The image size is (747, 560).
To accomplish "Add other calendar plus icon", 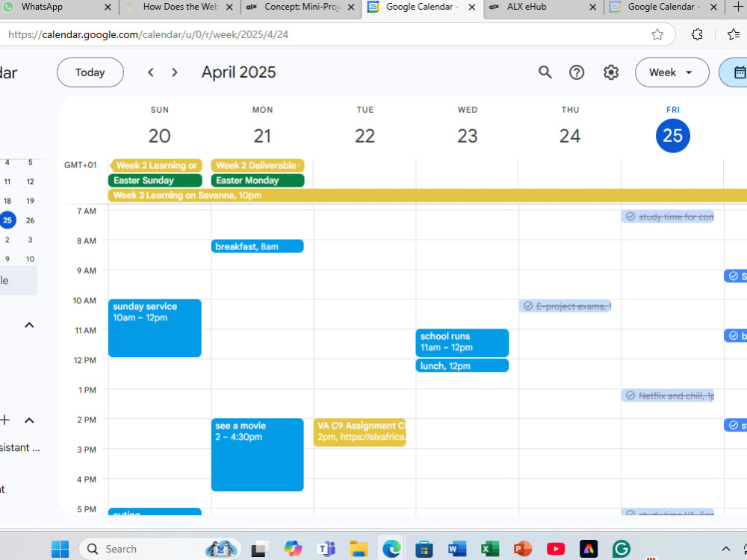I will tap(4, 420).
